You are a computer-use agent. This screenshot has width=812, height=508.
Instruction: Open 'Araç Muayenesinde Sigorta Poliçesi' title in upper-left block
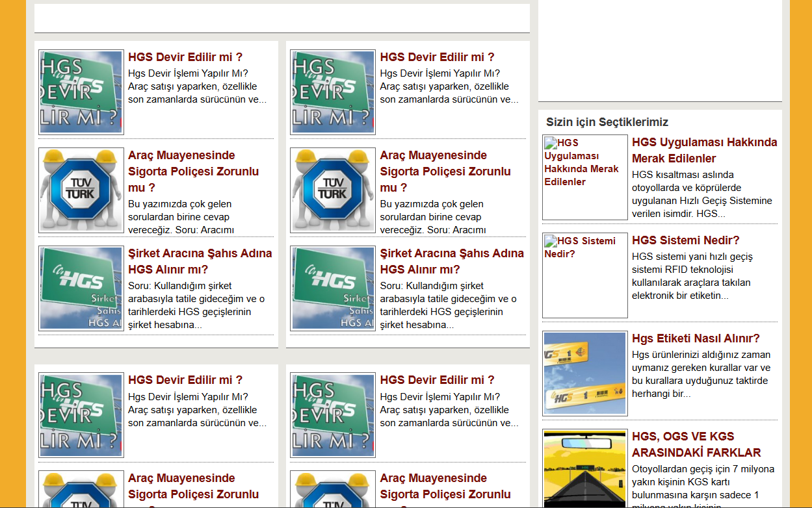[x=193, y=171]
